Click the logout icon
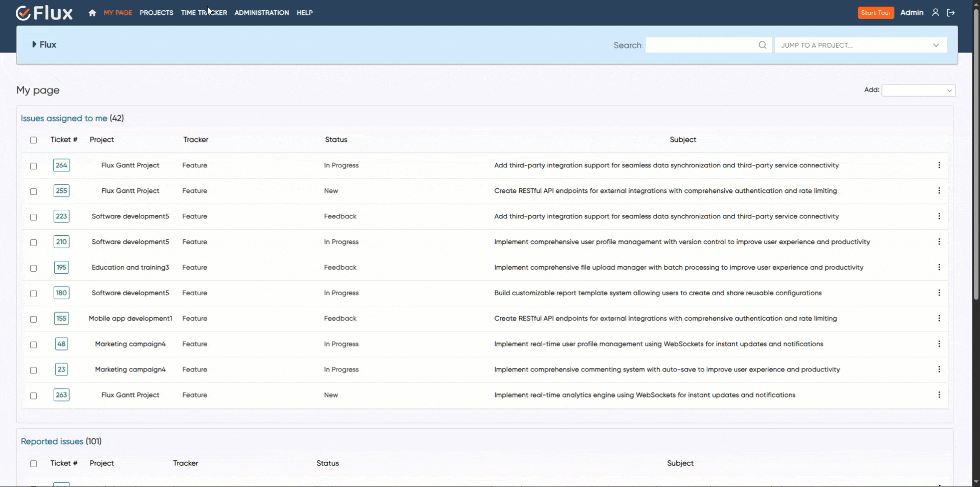The image size is (980, 487). pos(951,13)
